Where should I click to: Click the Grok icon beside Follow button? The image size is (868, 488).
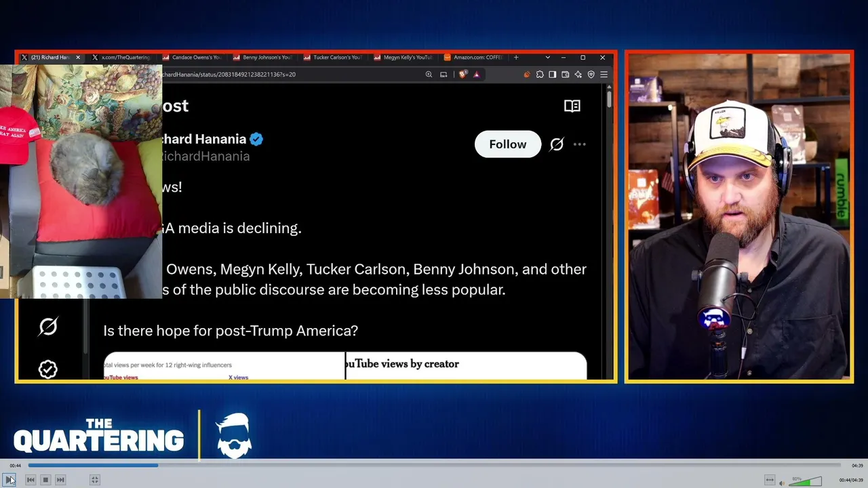pyautogui.click(x=557, y=144)
